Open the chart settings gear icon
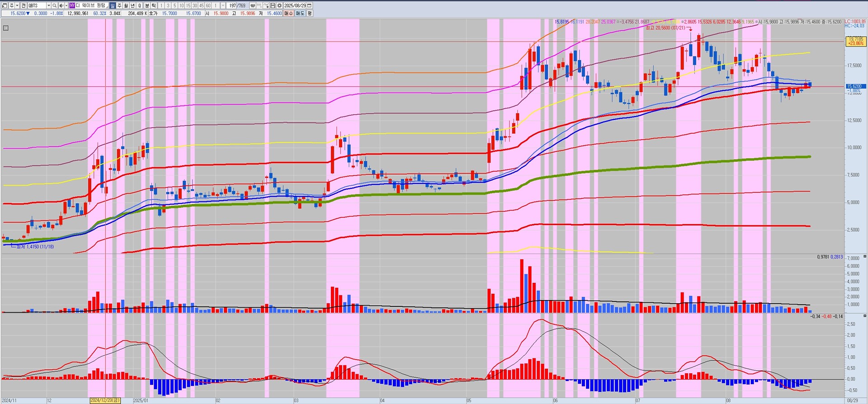 pyautogui.click(x=279, y=5)
